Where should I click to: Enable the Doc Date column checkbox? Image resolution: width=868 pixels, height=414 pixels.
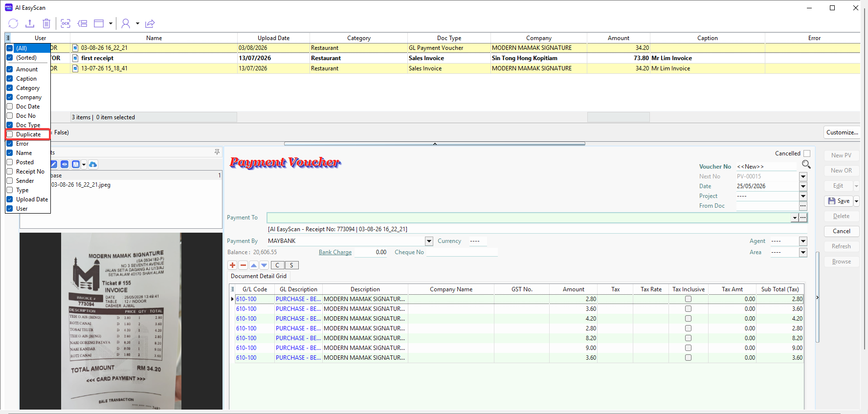point(9,107)
